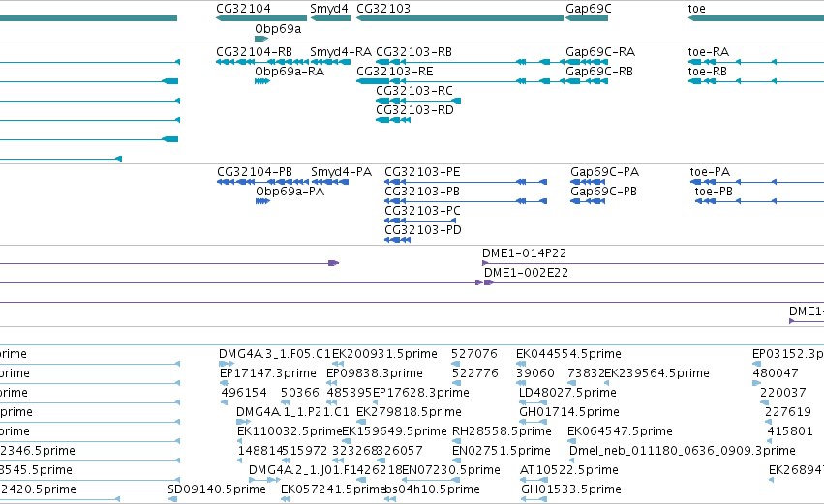Click EST DMG4A1_1.P21.C1
The height and width of the screenshot is (504, 824).
click(x=292, y=413)
